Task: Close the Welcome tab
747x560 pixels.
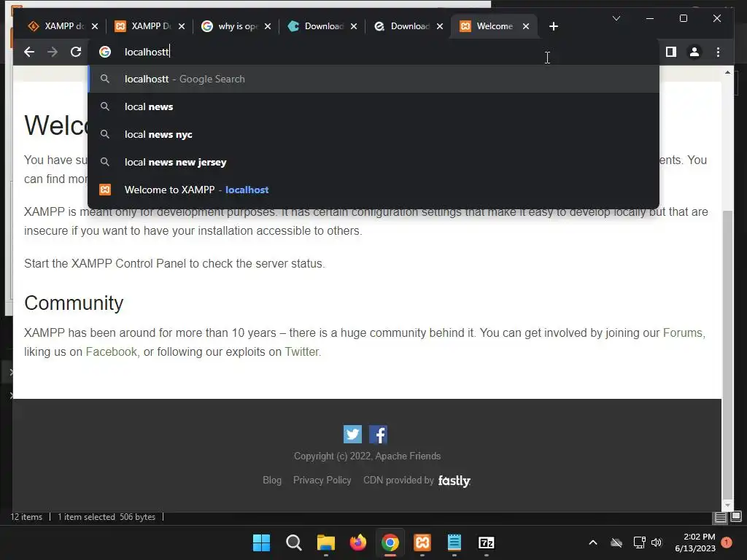Action: [x=526, y=26]
